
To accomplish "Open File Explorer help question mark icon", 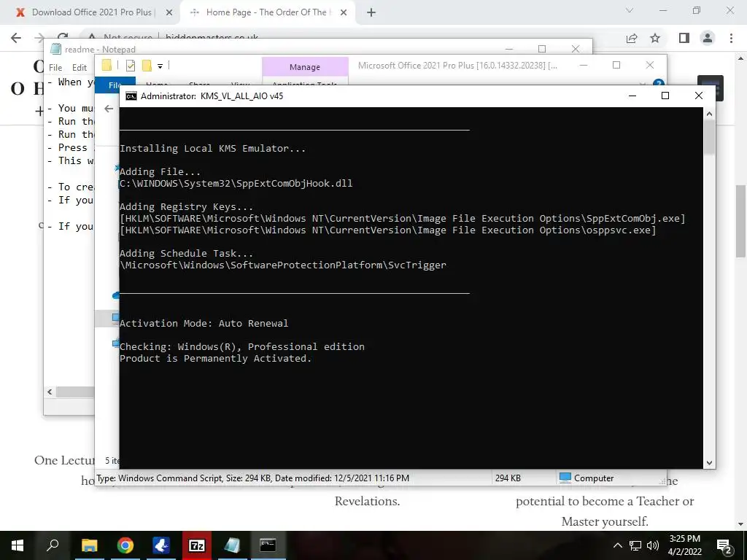I will (659, 84).
